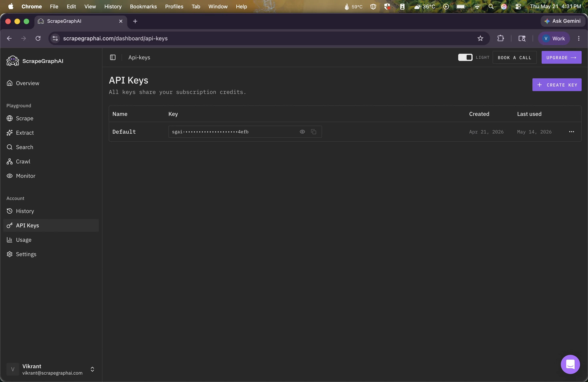Open the Chrome app menu

pos(32,6)
